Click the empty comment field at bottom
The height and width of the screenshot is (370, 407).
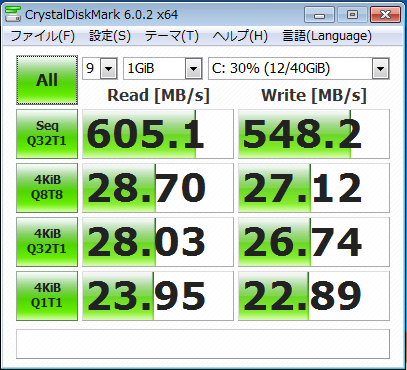point(203,344)
